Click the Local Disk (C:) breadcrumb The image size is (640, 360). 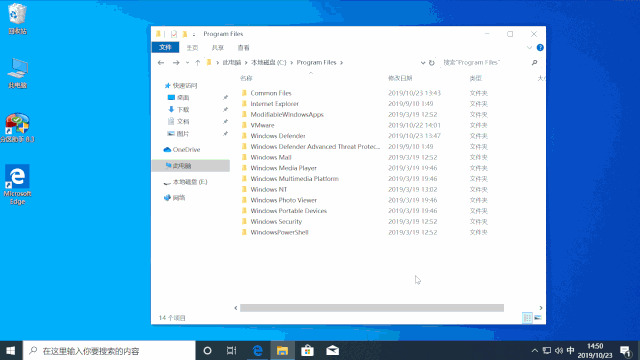269,62
